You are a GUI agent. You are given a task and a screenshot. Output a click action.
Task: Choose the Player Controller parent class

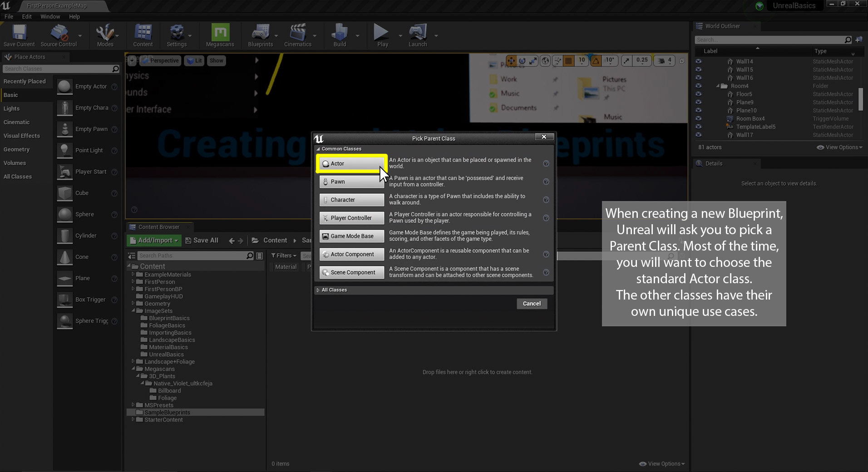pos(352,218)
